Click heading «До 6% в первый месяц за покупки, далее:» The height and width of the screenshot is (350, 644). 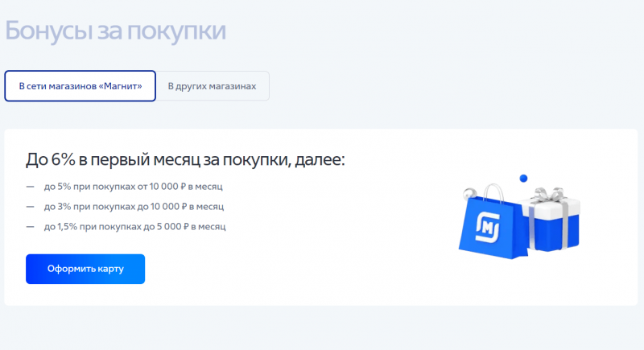click(x=185, y=159)
